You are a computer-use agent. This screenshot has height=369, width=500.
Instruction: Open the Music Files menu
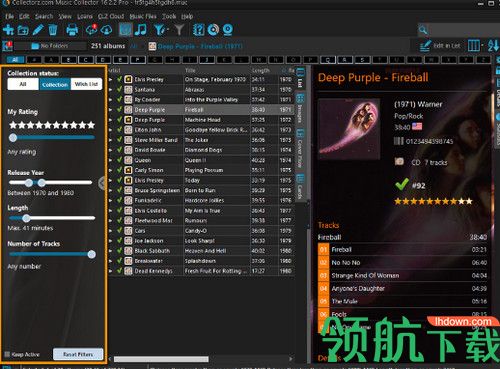click(143, 16)
